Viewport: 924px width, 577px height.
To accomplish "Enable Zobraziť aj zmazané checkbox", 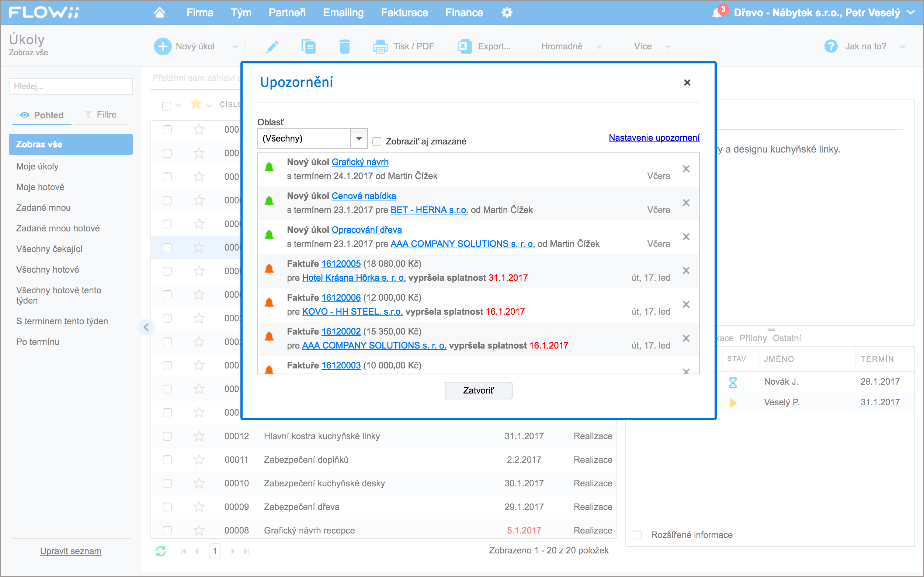I will [376, 141].
